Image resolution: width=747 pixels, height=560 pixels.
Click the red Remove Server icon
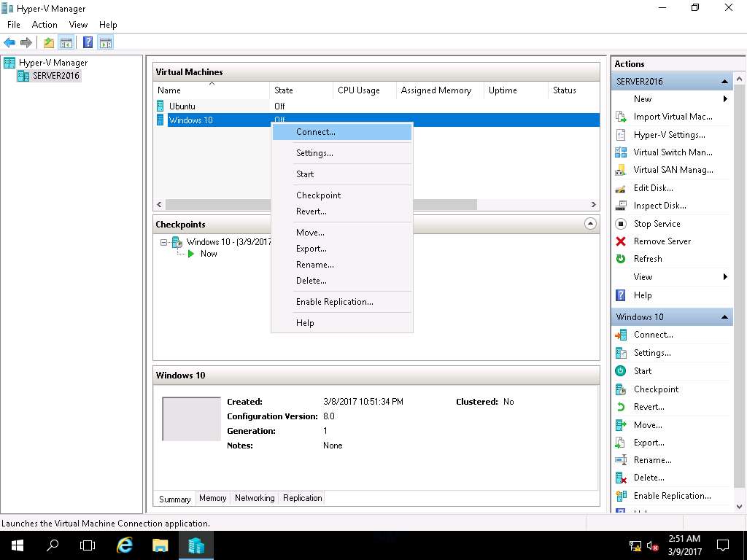pos(621,241)
